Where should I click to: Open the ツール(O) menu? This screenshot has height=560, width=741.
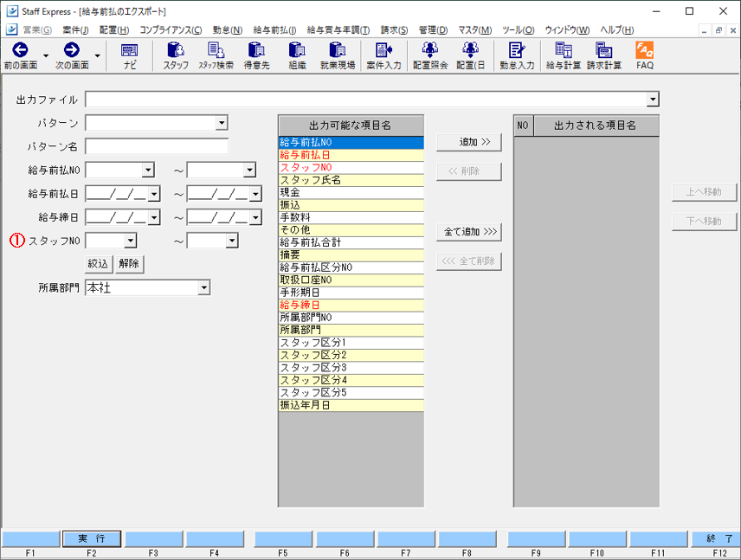(518, 29)
